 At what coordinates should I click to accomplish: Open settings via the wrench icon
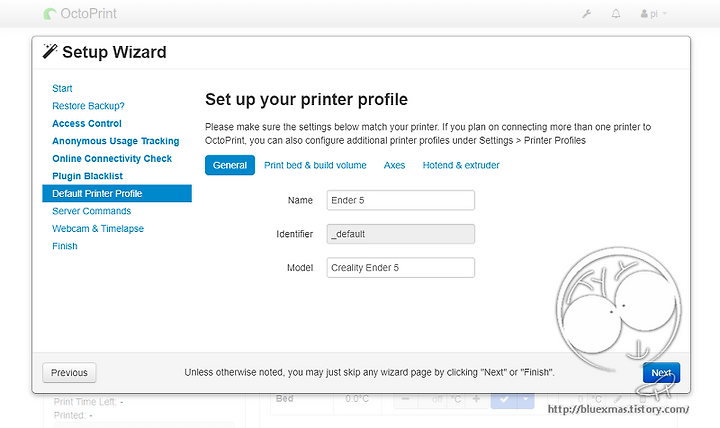pos(586,14)
